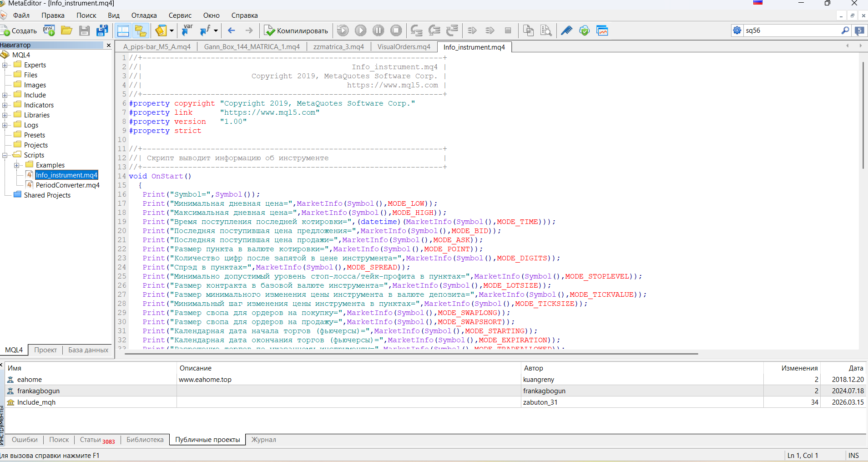Open the trading terminal chart icon
This screenshot has width=868, height=462.
tap(602, 30)
